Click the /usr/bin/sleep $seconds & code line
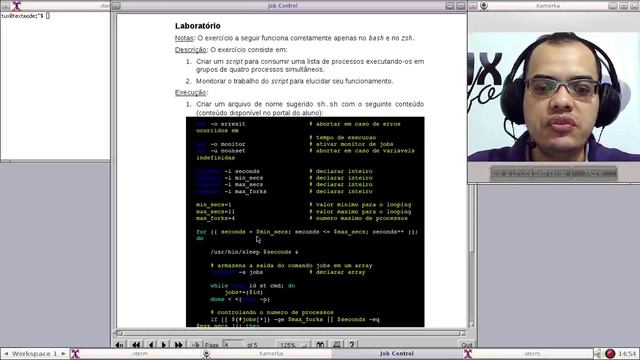This screenshot has height=360, width=640. click(x=254, y=252)
